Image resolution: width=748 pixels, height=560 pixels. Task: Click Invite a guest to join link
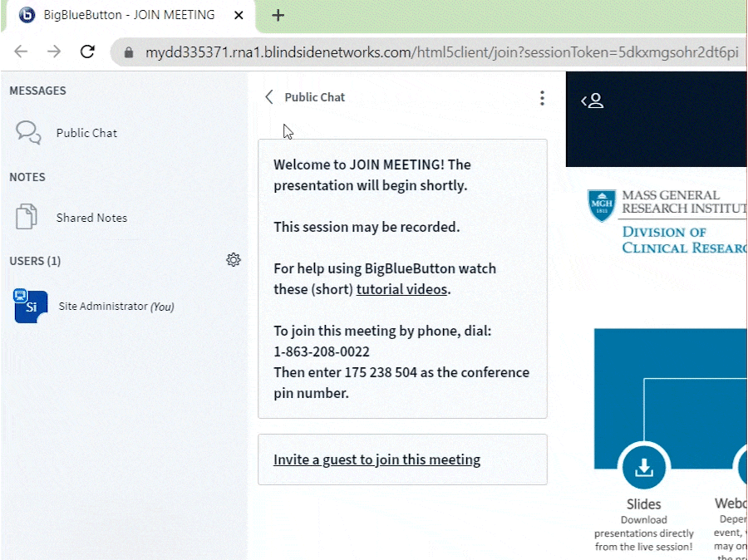pyautogui.click(x=376, y=459)
